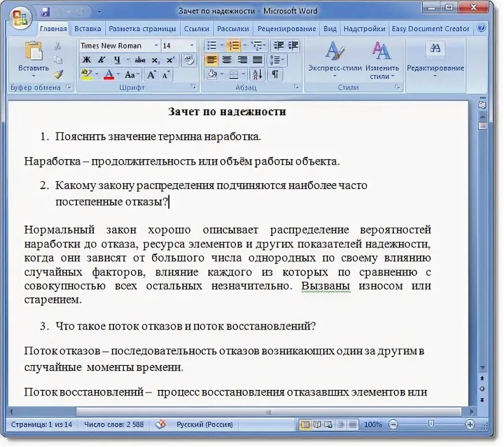Select the Format Painter brush
The image size is (504, 447).
pyautogui.click(x=58, y=75)
